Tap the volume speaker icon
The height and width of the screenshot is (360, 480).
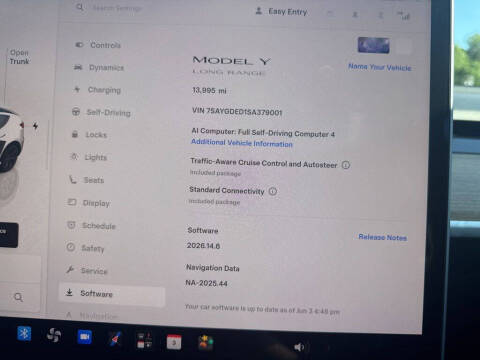tap(299, 347)
